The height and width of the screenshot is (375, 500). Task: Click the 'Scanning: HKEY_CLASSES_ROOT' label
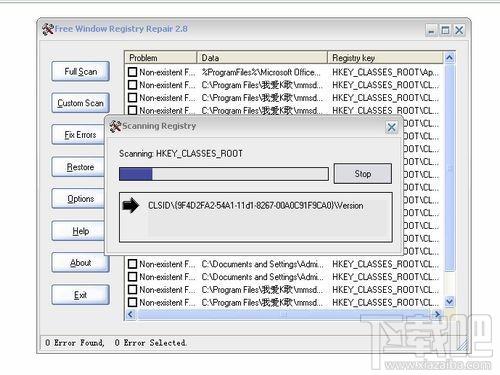point(181,154)
